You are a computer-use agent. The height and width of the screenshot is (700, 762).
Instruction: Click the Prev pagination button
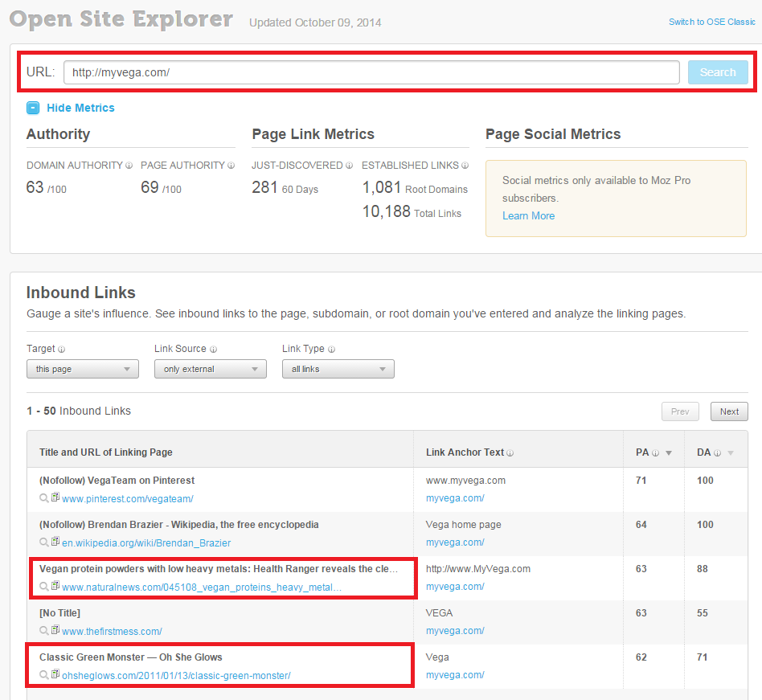pyautogui.click(x=680, y=411)
